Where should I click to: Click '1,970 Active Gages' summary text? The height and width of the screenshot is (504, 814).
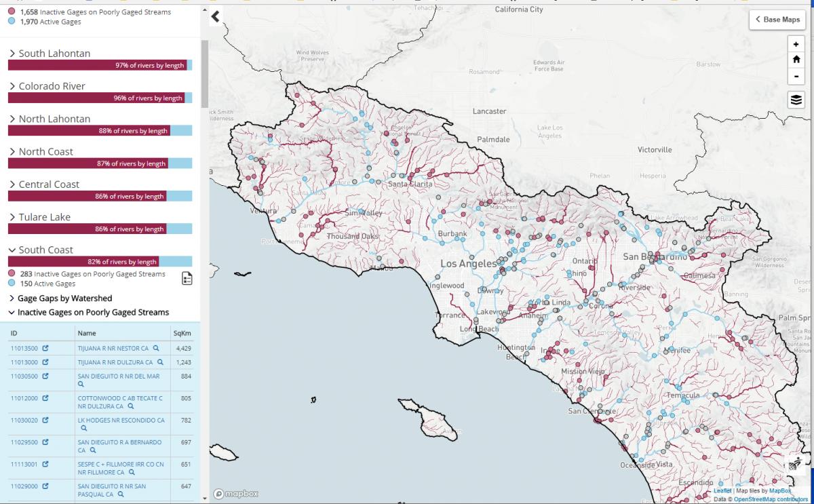pos(50,22)
